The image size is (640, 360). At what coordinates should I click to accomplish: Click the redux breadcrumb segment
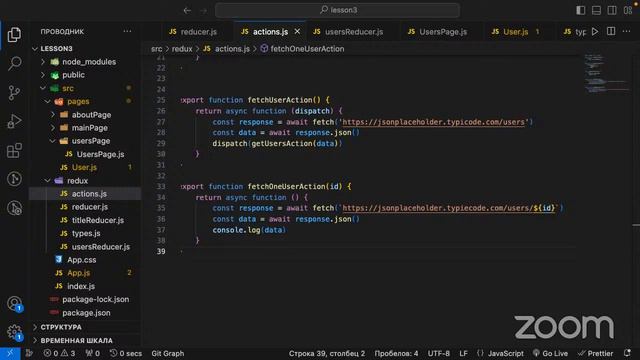[182, 49]
